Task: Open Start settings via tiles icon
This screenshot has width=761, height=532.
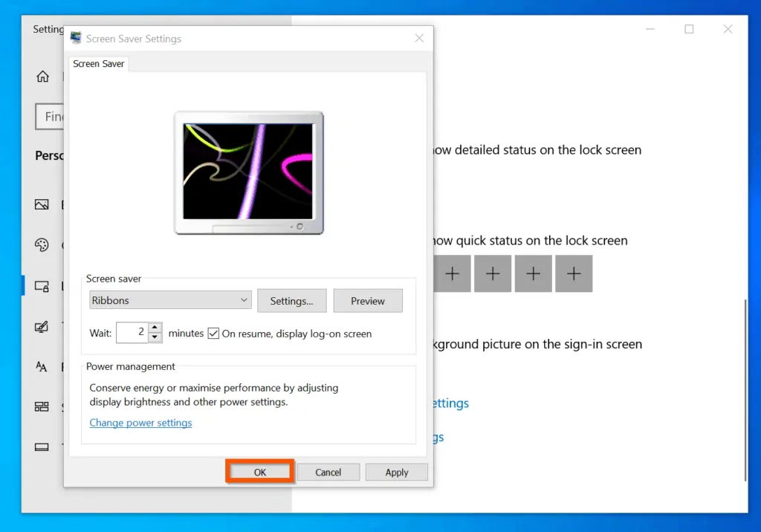Action: coord(42,406)
